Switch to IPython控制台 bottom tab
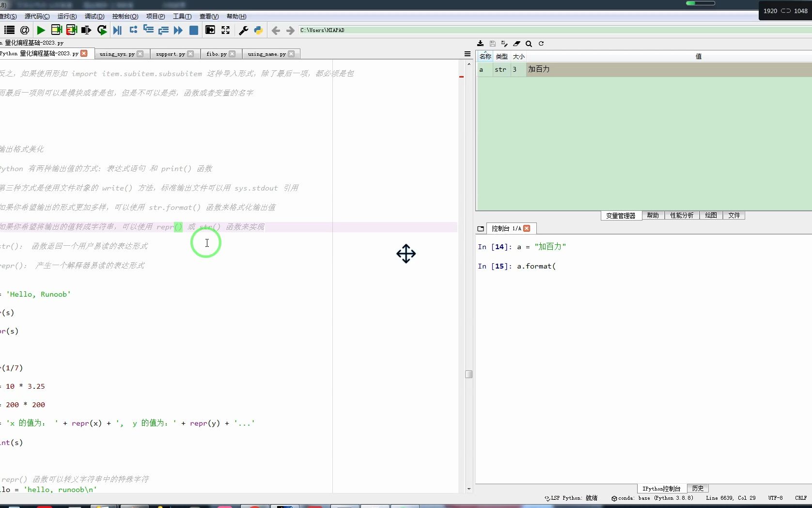Viewport: 812px width, 508px height. pyautogui.click(x=661, y=489)
